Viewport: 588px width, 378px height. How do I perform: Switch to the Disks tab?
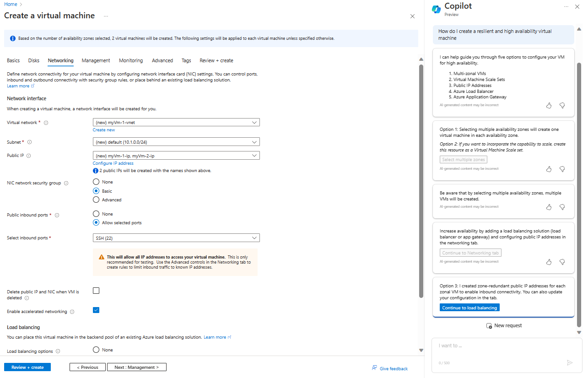click(x=34, y=60)
